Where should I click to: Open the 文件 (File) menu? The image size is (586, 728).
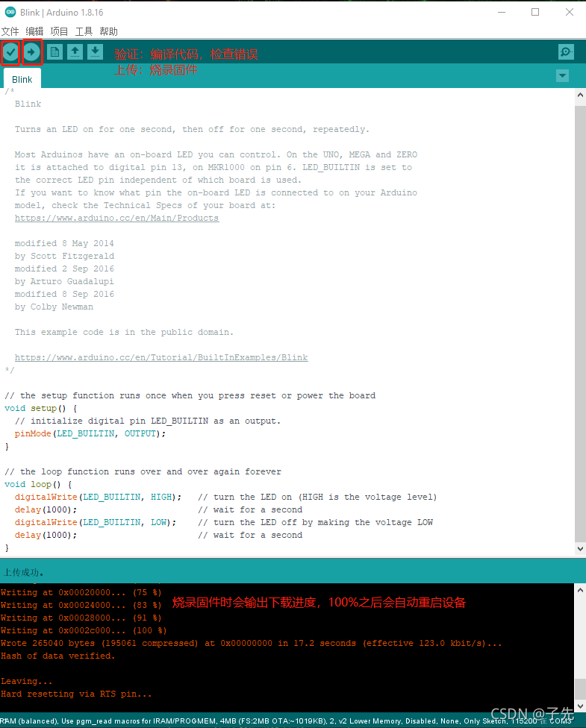tap(10, 31)
